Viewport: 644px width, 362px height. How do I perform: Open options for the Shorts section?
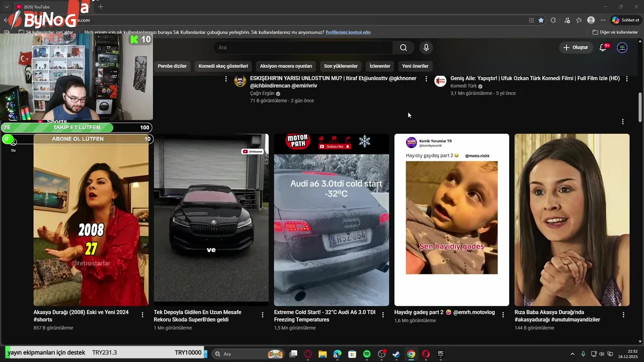point(623,122)
